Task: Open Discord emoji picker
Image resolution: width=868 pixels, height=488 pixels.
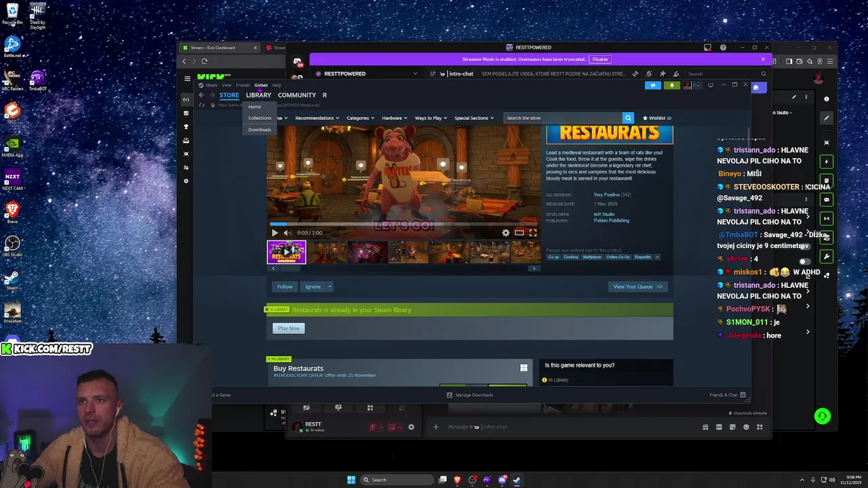Action: (746, 427)
